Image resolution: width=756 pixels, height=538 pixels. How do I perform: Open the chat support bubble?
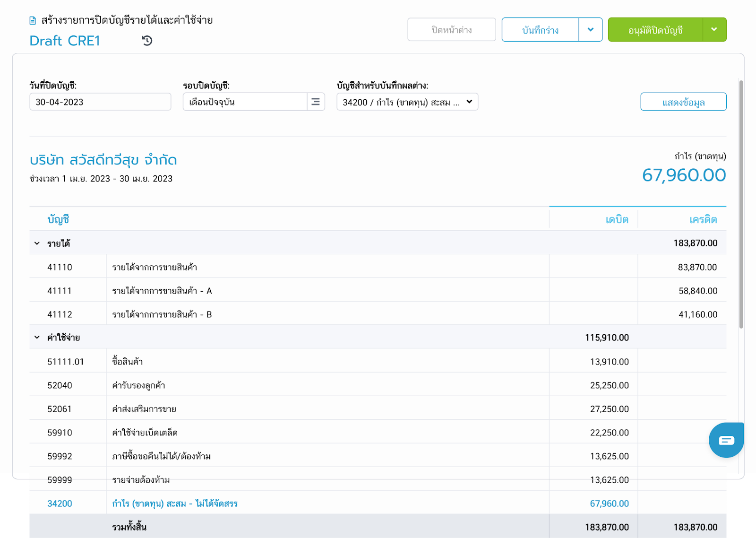click(726, 440)
